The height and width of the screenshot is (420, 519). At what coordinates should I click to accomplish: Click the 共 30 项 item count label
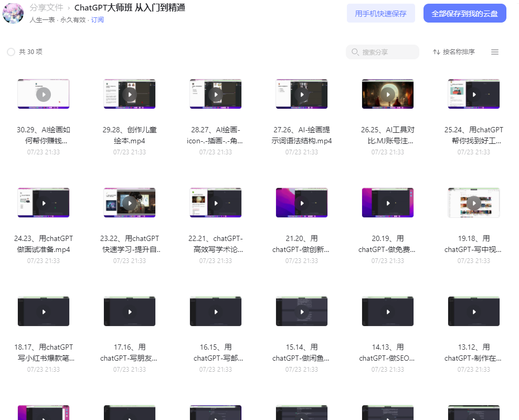tap(31, 52)
